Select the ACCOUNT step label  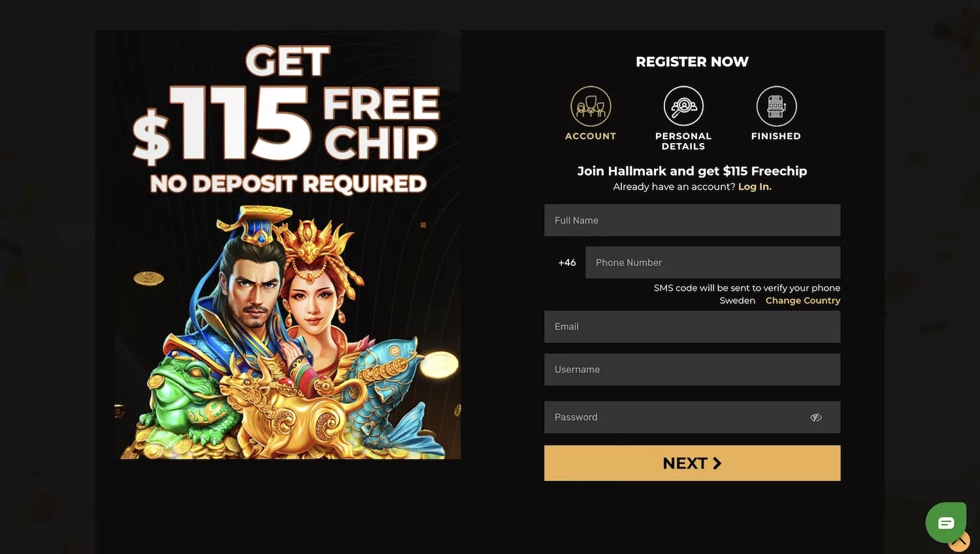coord(591,136)
